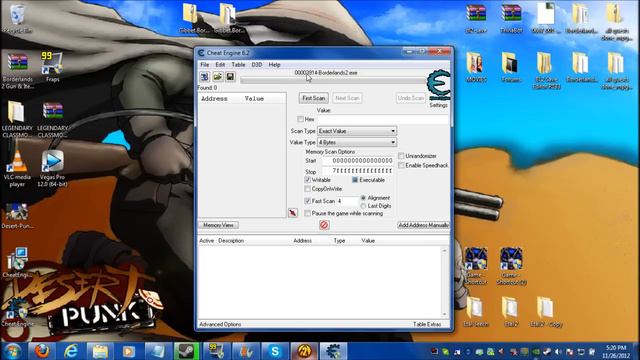
Task: Open the Table menu
Action: tap(238, 64)
